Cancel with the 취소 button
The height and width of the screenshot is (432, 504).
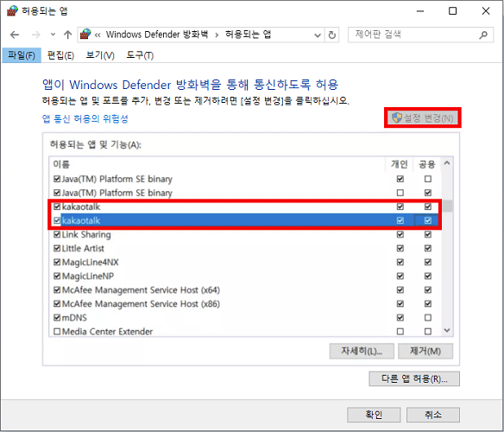(433, 415)
